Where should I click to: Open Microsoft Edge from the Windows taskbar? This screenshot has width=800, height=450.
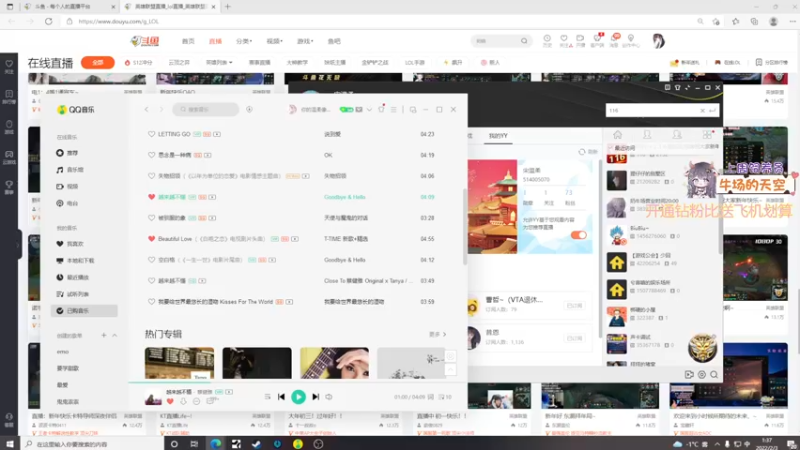216,444
